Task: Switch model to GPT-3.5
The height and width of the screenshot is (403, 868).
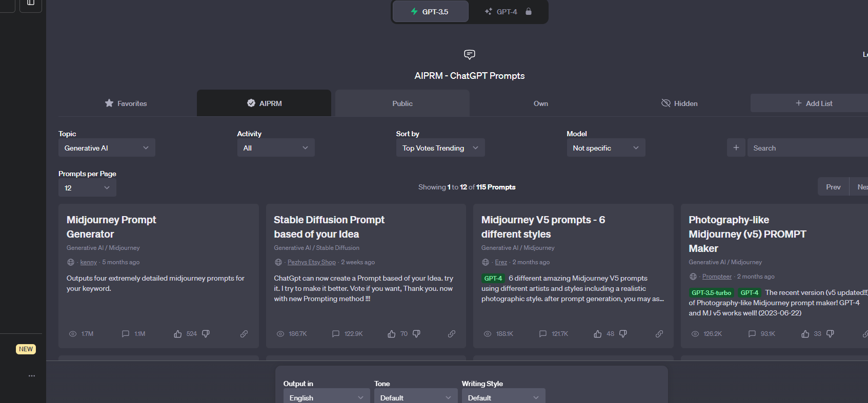Action: [x=430, y=11]
